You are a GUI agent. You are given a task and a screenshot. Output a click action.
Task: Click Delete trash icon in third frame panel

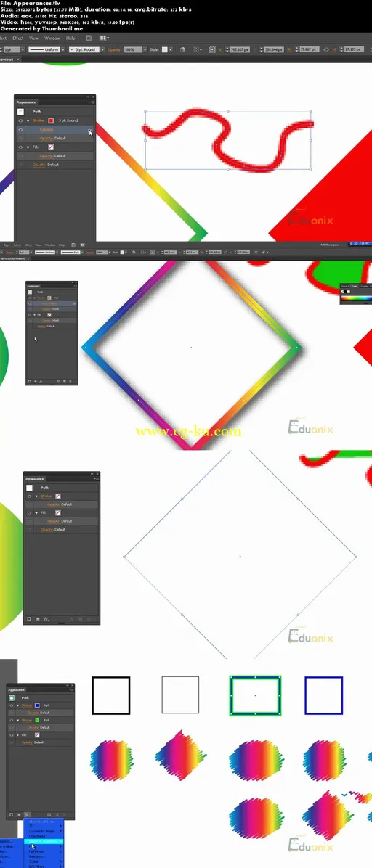(90, 619)
